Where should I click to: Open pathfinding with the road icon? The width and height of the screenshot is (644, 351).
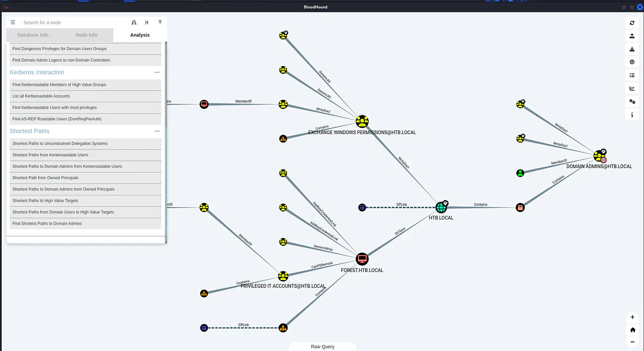(x=134, y=23)
